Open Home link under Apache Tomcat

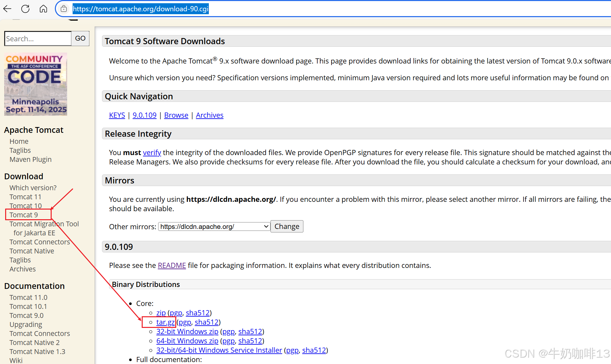19,141
